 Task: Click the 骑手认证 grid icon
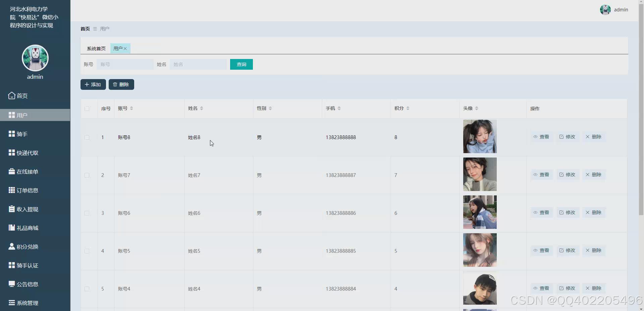(11, 265)
